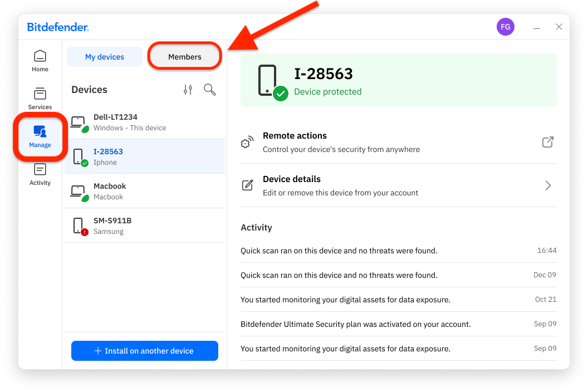Click the I-28563 phone icon in list
588x392 pixels.
coord(80,157)
